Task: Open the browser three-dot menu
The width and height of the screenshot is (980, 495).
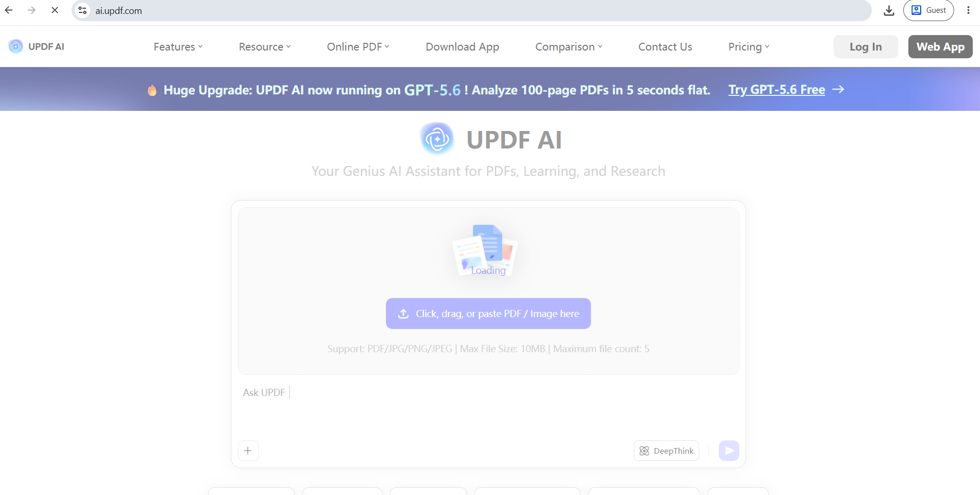Action: click(x=968, y=10)
